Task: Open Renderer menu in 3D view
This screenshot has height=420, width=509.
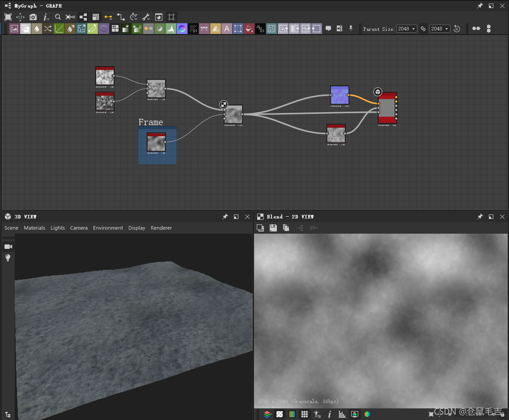Action: [x=161, y=228]
